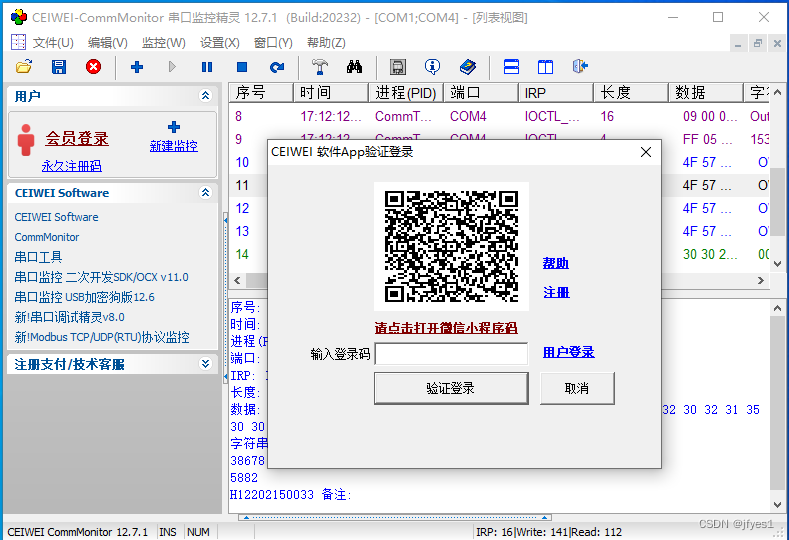Click the app grid icon left of 文件 menu
Image resolution: width=789 pixels, height=540 pixels.
coord(18,42)
